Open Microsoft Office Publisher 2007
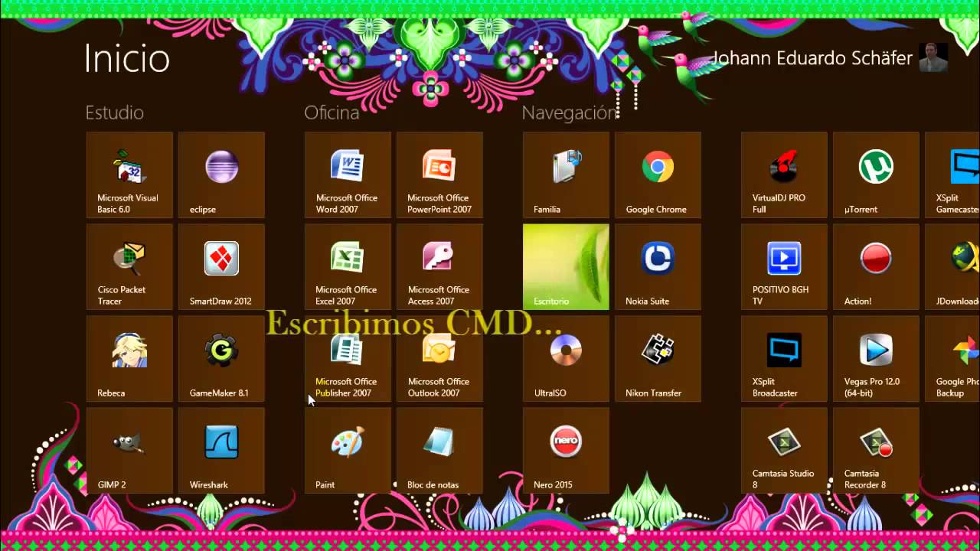The width and height of the screenshot is (980, 551). point(348,359)
